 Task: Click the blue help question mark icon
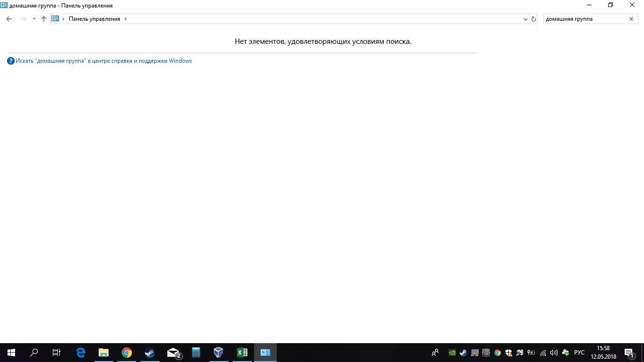click(x=11, y=61)
